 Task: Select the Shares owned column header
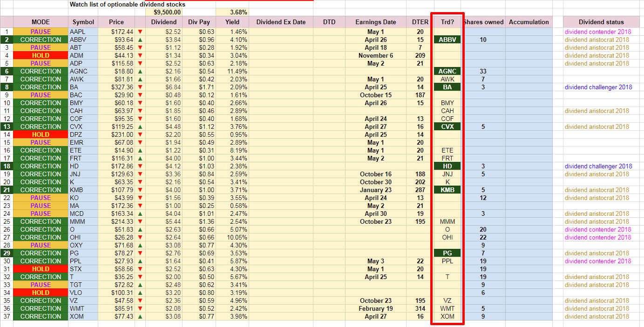tap(483, 22)
